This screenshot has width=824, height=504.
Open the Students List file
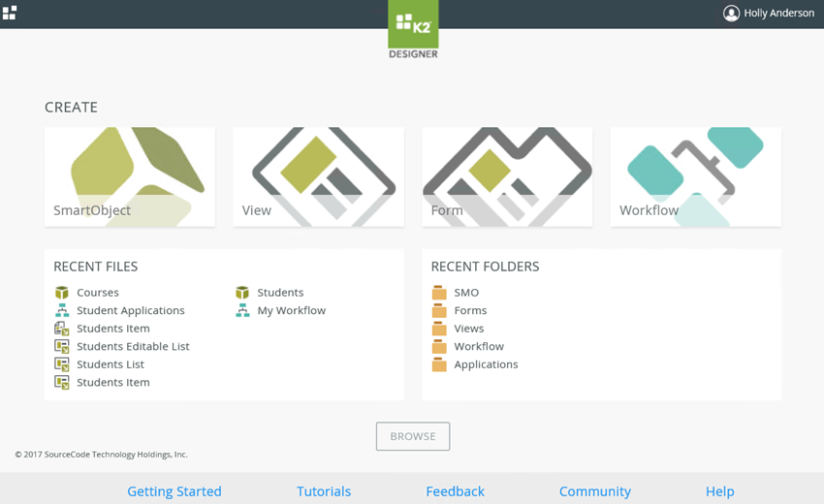coord(111,364)
